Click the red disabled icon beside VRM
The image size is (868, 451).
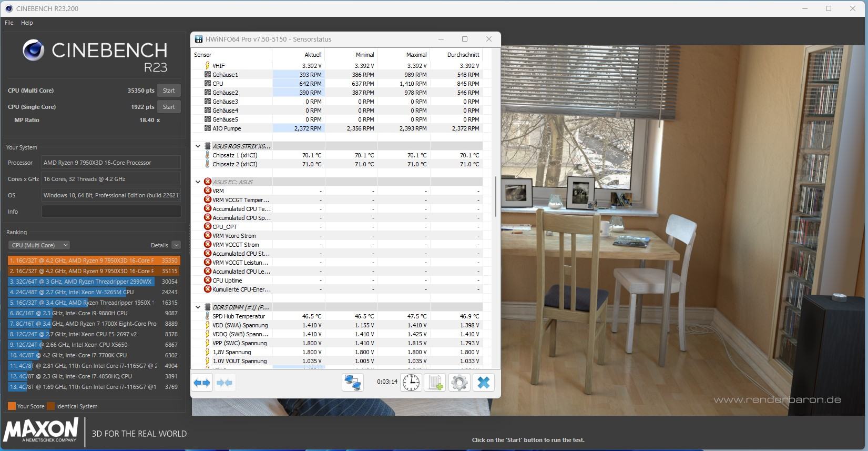click(208, 191)
